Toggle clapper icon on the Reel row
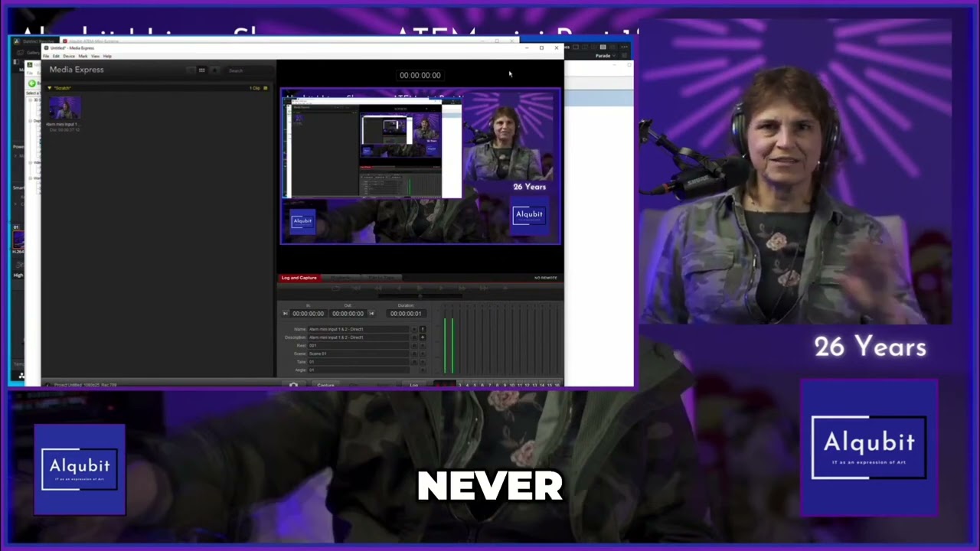The image size is (980, 551). [414, 346]
